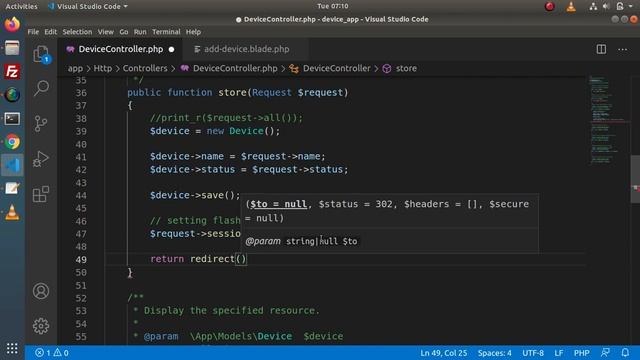Launch Google Chrome from the dock

[12, 142]
